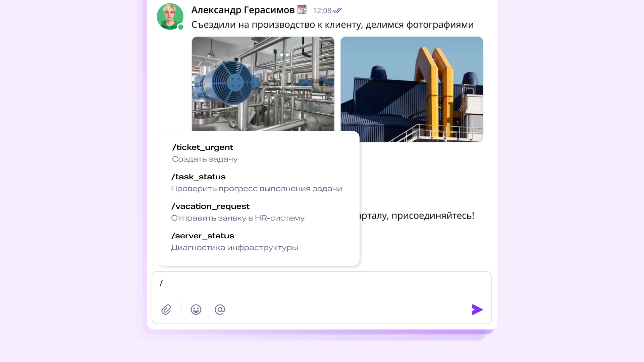Click the calendar emoji next to the sender name
The image size is (644, 362).
point(302,10)
